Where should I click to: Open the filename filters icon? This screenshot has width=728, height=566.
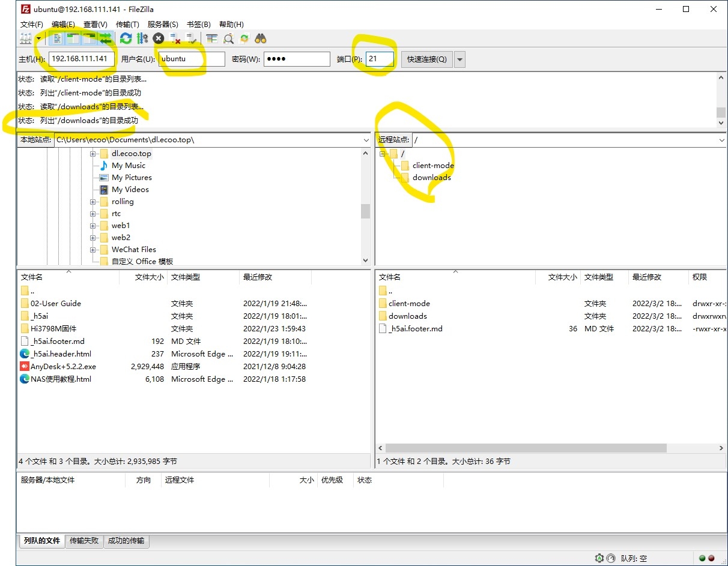point(211,39)
